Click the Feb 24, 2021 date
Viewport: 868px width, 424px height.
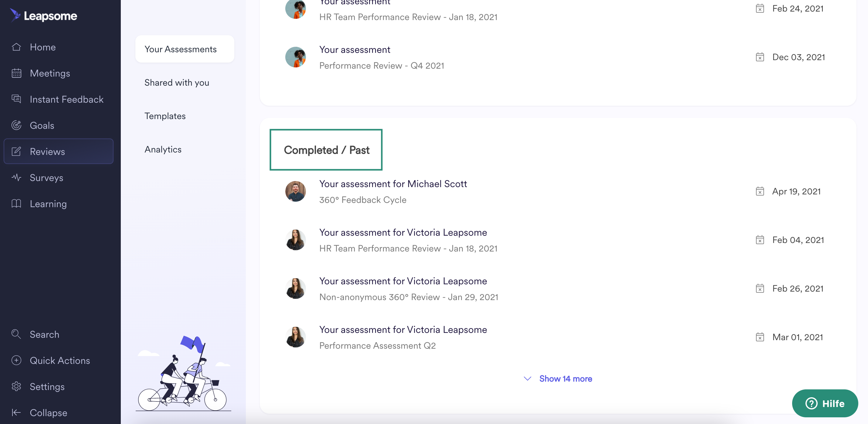[x=798, y=9]
